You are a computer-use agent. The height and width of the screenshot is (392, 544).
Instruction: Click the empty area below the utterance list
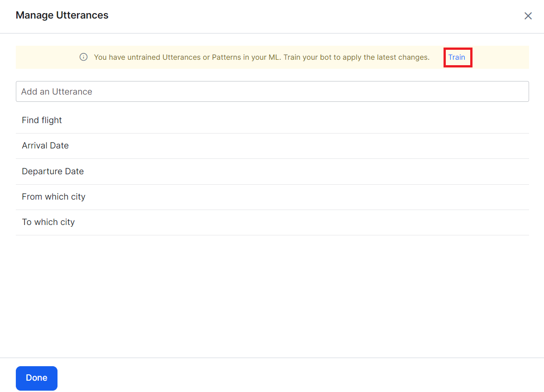click(272, 294)
